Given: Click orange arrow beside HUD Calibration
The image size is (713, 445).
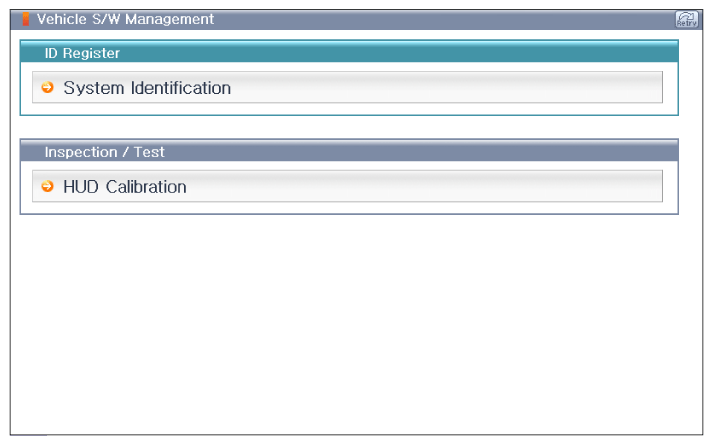Looking at the screenshot, I should pos(47,186).
